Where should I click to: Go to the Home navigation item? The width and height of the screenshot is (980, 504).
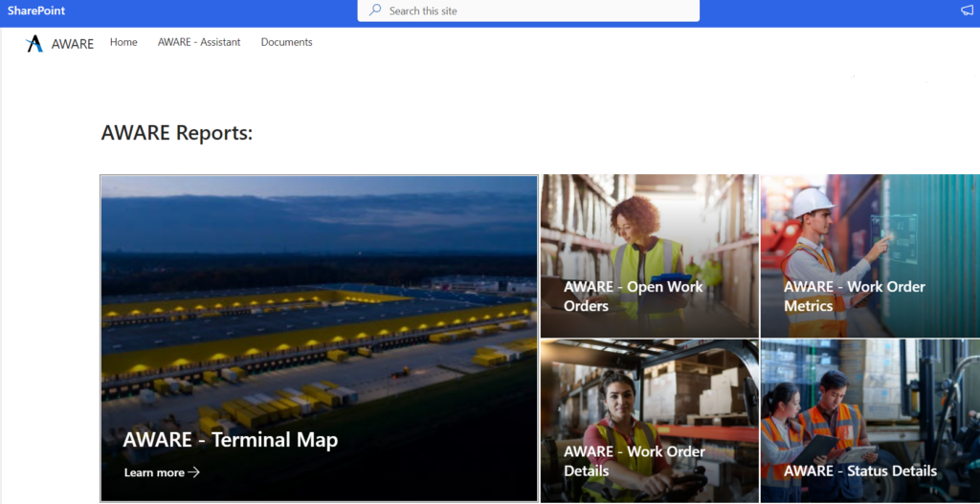[123, 42]
